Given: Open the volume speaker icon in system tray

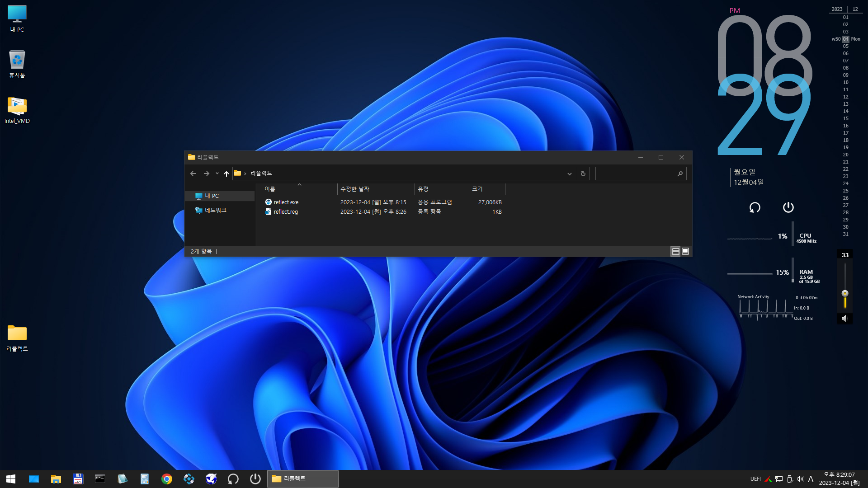Looking at the screenshot, I should click(800, 479).
